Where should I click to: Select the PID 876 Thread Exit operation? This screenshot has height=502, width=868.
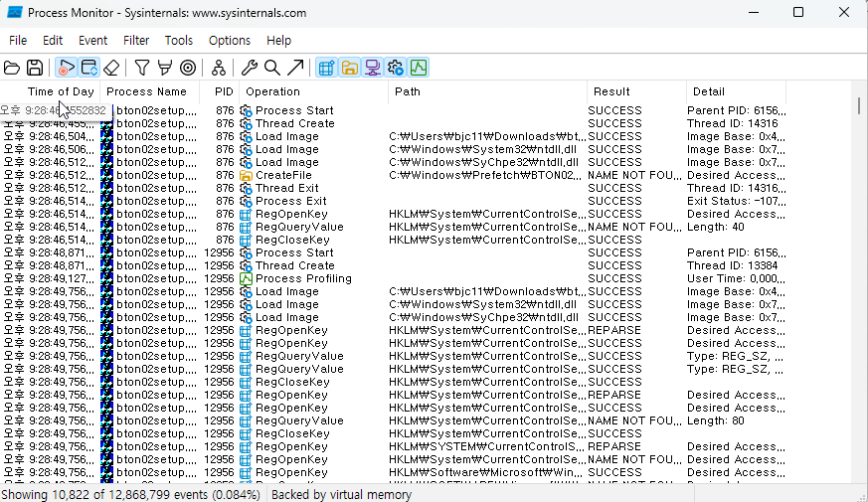click(x=286, y=188)
